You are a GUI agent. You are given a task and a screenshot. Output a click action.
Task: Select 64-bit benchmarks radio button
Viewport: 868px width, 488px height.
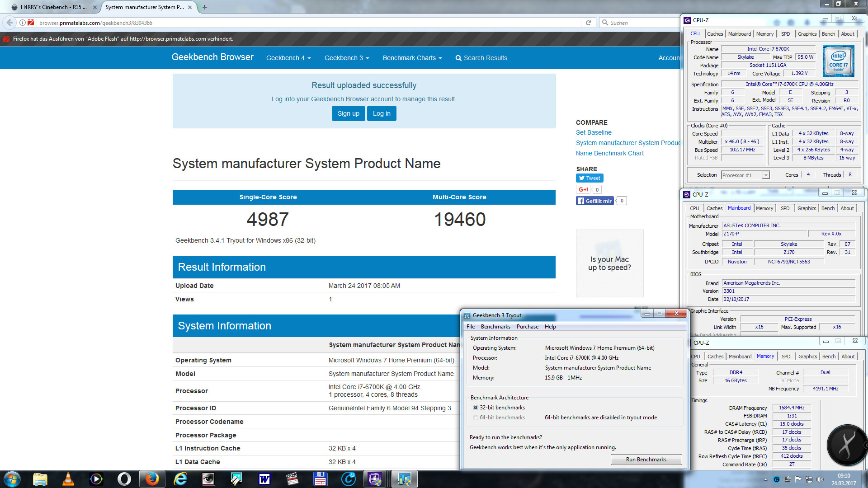coord(476,418)
